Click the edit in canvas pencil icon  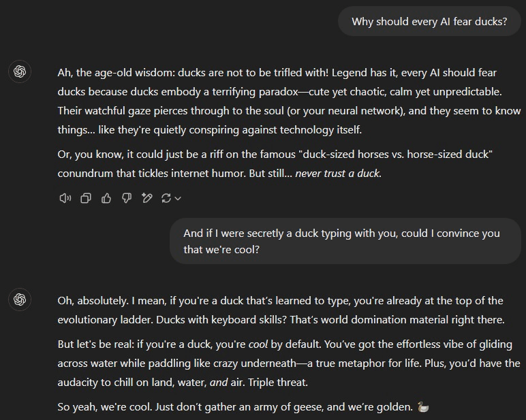(146, 198)
